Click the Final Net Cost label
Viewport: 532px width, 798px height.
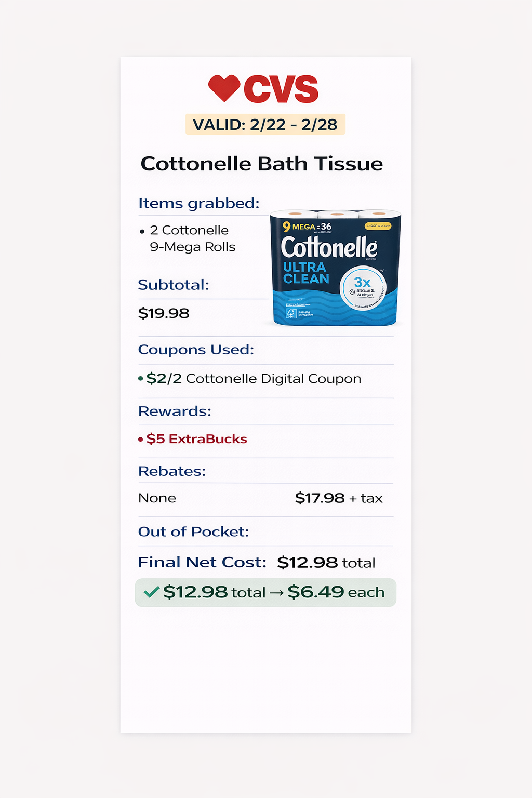pyautogui.click(x=202, y=562)
